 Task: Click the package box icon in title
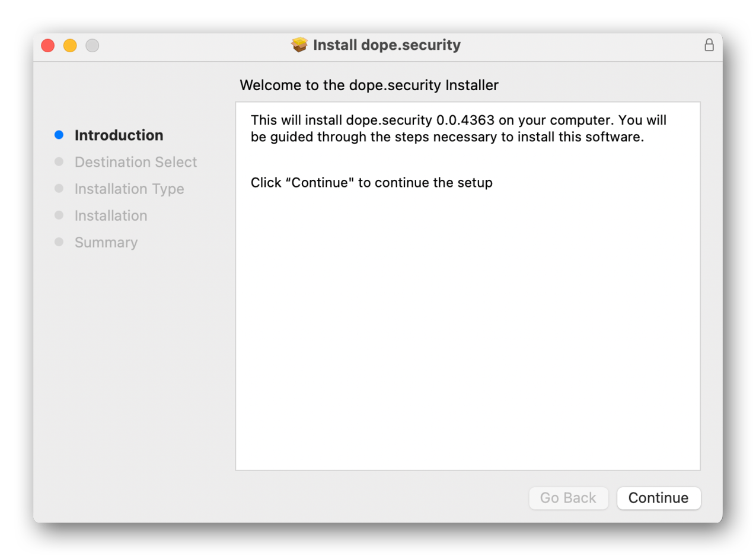coord(300,45)
